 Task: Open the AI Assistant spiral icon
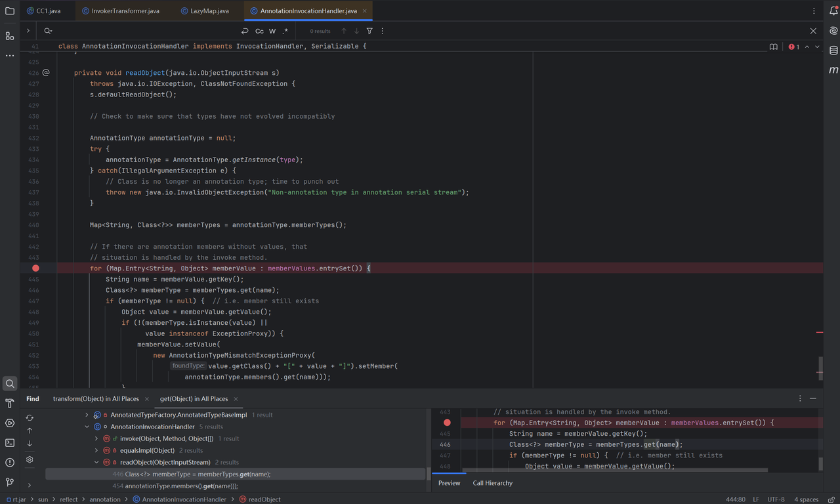(833, 30)
